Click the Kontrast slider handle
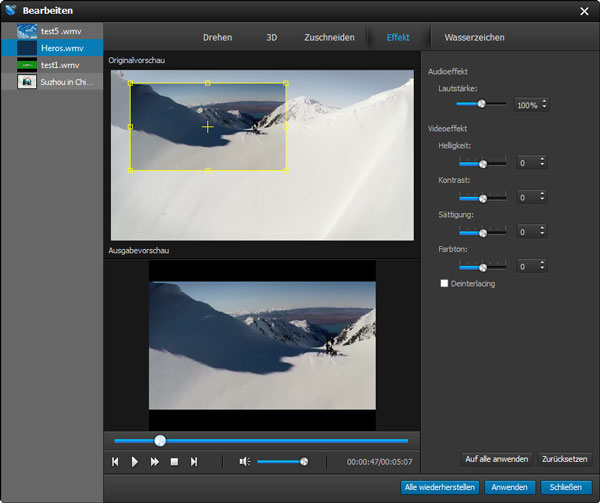 click(x=482, y=197)
